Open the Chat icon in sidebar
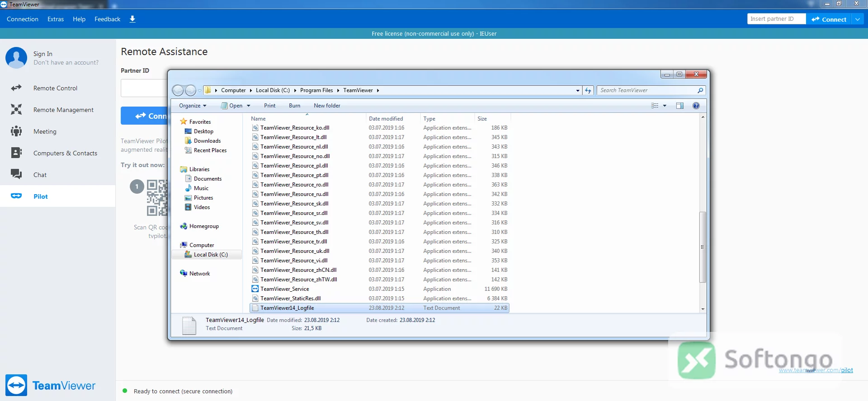Screen dimensions: 868x401 [x=16, y=175]
